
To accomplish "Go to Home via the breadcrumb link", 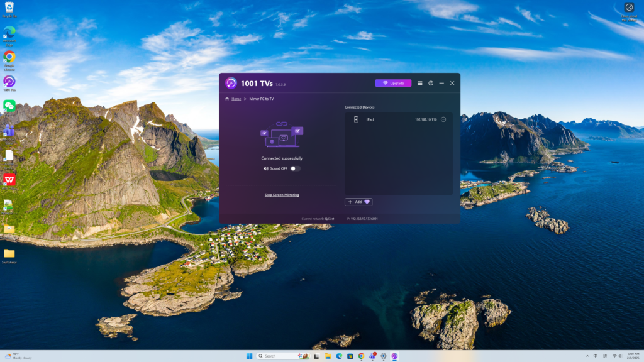I will 236,99.
